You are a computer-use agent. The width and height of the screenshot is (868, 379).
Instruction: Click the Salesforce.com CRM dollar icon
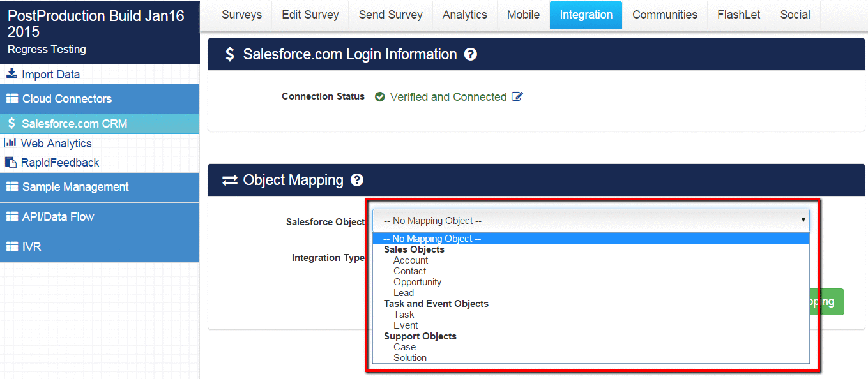pos(13,124)
